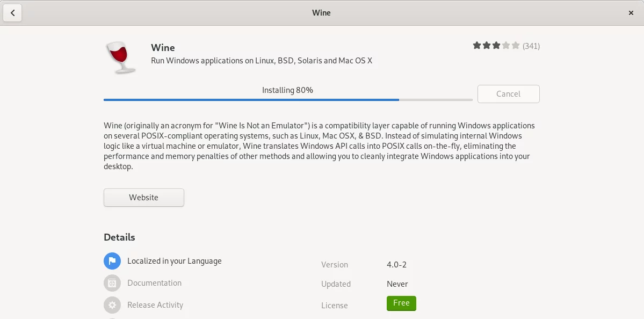This screenshot has width=644, height=319.
Task: Click the Wine glass application icon
Action: point(120,58)
